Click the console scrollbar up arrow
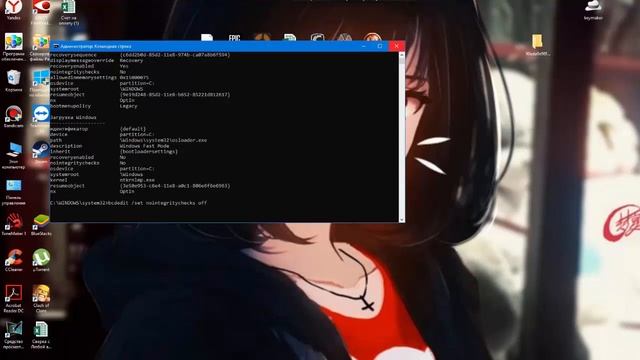Image resolution: width=640 pixels, height=360 pixels. click(x=402, y=54)
